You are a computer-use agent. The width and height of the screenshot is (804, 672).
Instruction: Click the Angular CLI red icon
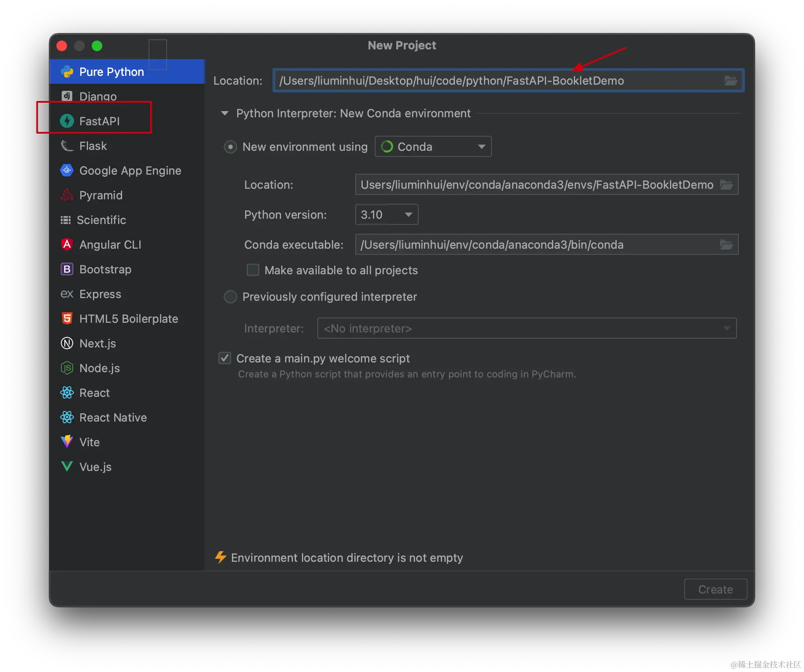67,244
